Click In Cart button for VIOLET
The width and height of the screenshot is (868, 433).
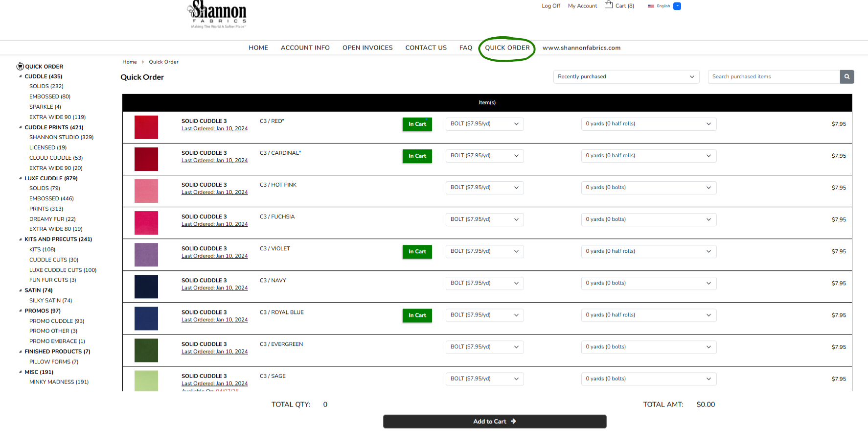pos(417,252)
